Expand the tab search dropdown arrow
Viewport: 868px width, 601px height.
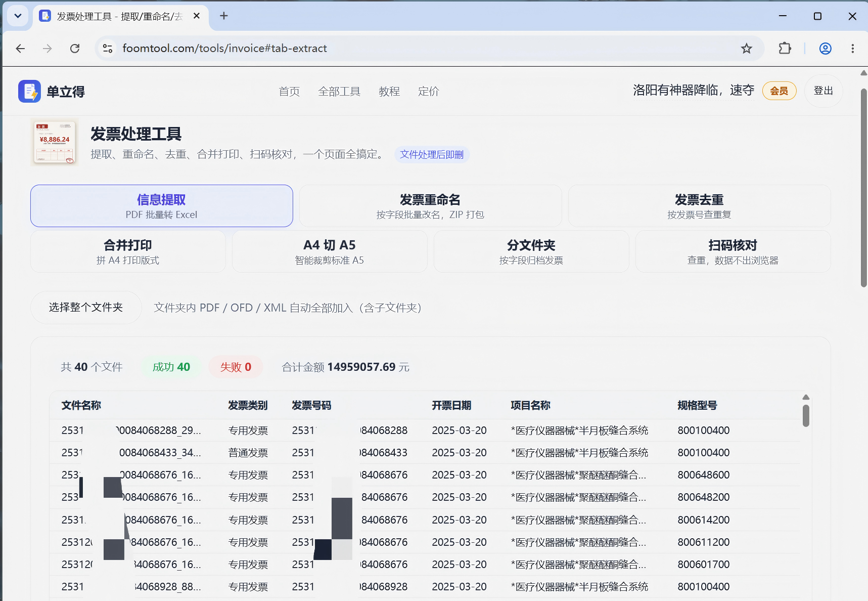coord(18,16)
